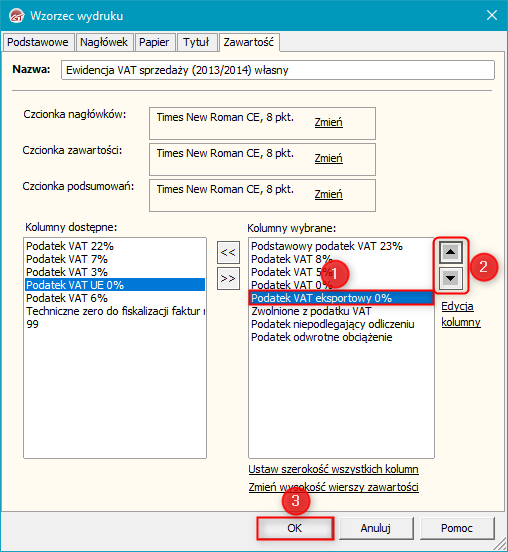This screenshot has width=508, height=552.
Task: Close the Wzorzec wydruku dialog
Action: (491, 15)
